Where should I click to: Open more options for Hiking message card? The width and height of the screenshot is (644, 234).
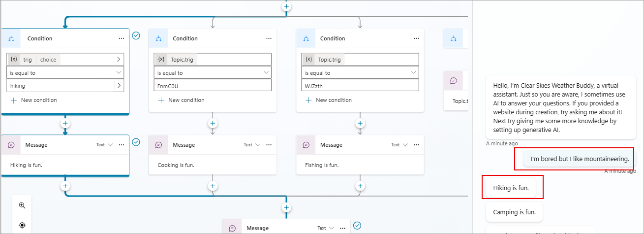coord(121,145)
